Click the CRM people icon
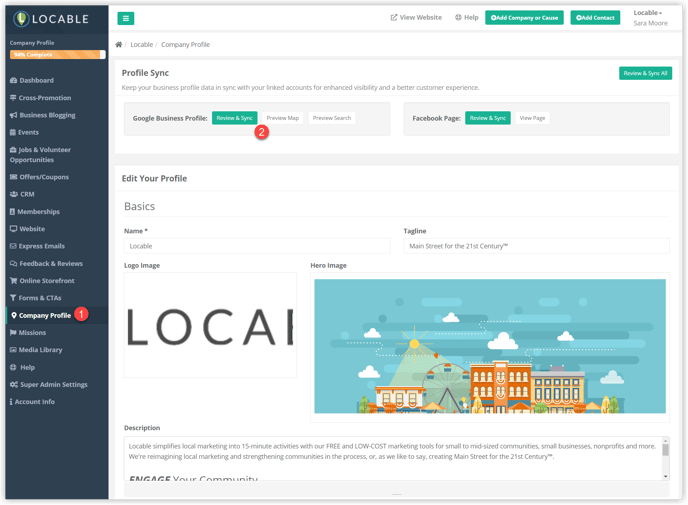The image size is (688, 505). [x=14, y=194]
